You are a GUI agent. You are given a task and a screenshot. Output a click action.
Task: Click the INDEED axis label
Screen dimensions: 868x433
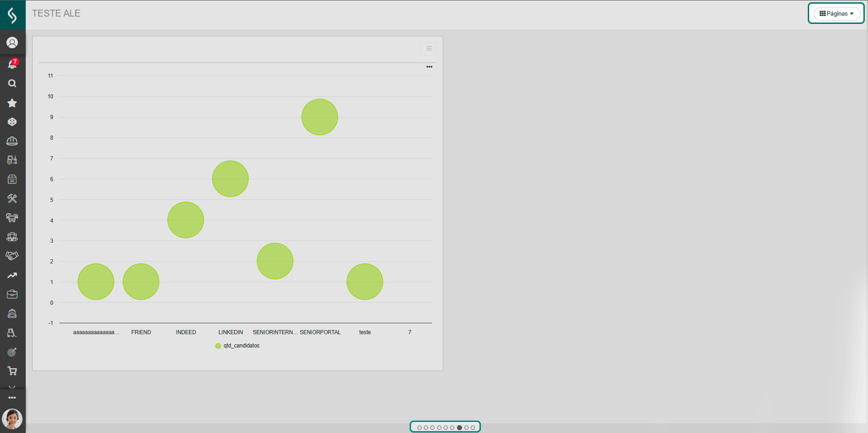click(x=186, y=332)
